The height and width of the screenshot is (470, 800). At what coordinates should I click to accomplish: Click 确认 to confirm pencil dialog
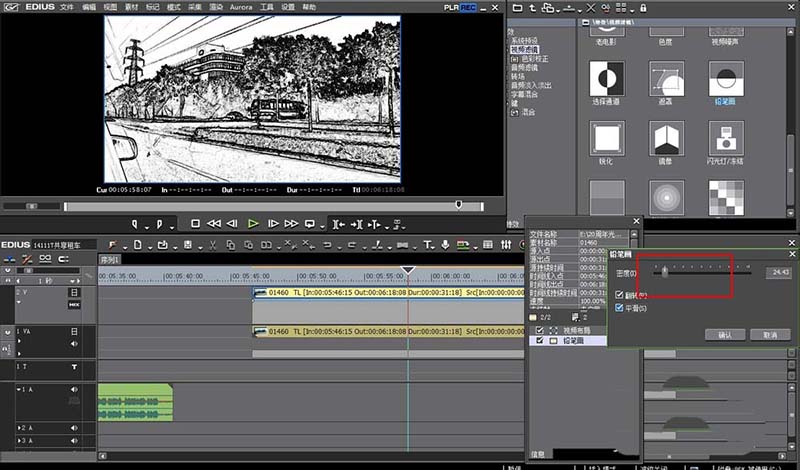pos(725,335)
